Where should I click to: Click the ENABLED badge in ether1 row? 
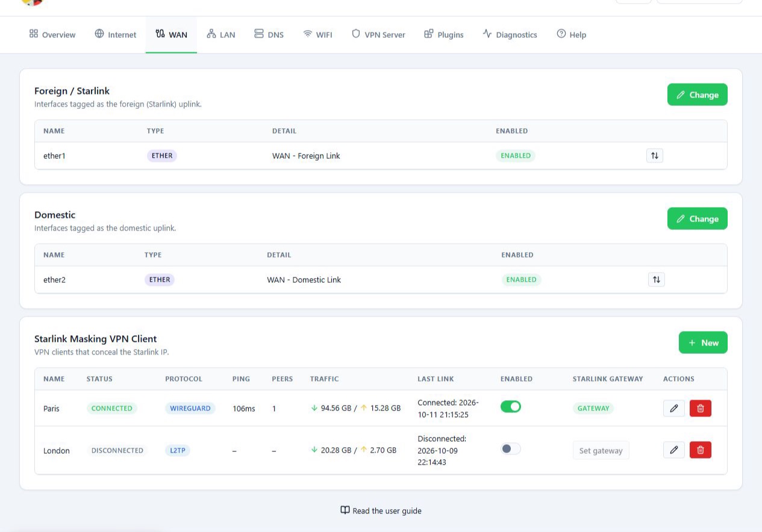516,156
